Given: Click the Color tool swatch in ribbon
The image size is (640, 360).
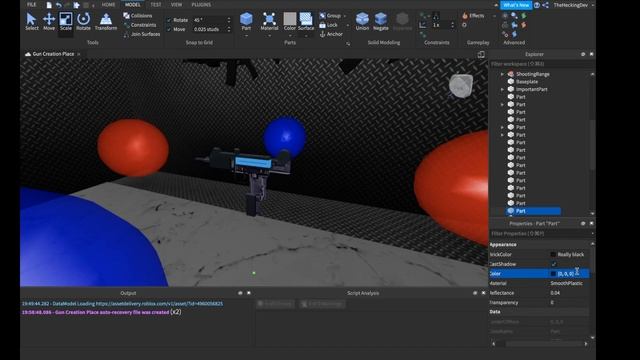Looking at the screenshot, I should 290,19.
